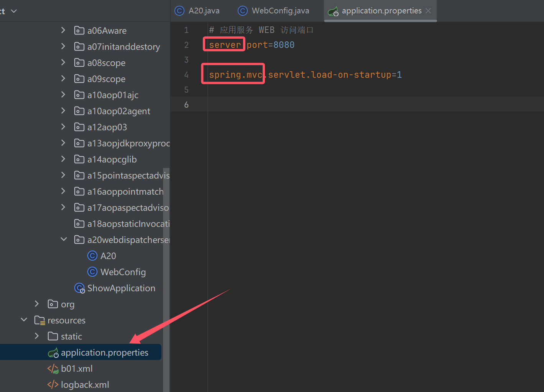Screen dimensions: 544x392
Task: Click the a17aopaspectadviso folder icon
Action: tap(79, 207)
